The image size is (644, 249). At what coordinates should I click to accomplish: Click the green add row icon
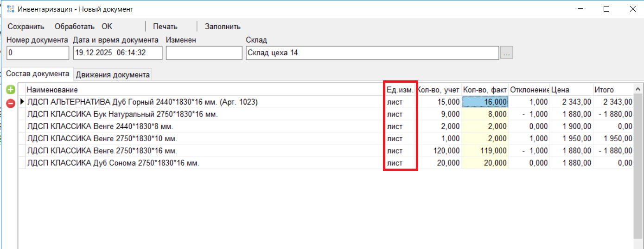pyautogui.click(x=10, y=90)
